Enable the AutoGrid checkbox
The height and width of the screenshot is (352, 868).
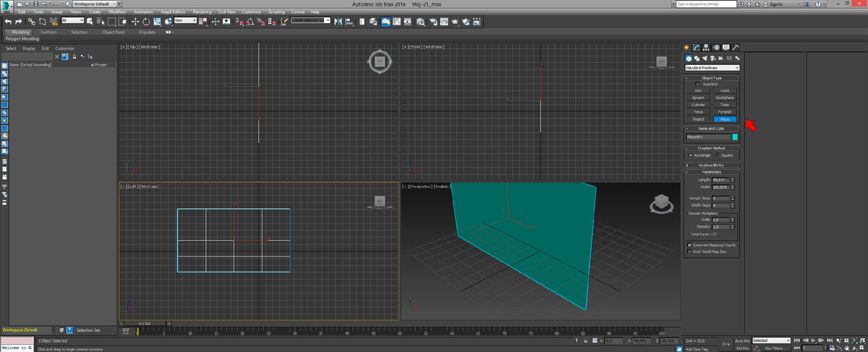[698, 84]
